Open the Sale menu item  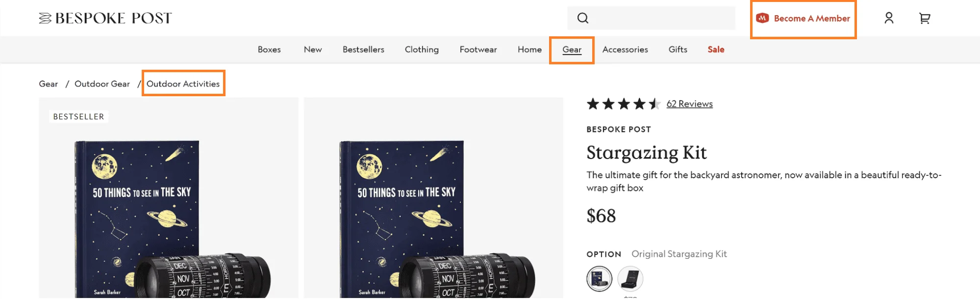click(x=715, y=49)
